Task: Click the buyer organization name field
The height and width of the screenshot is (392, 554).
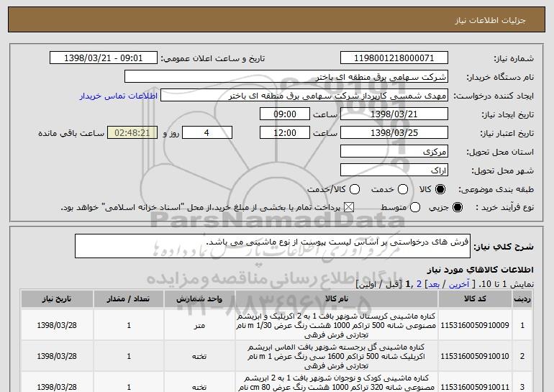Action: 286,77
